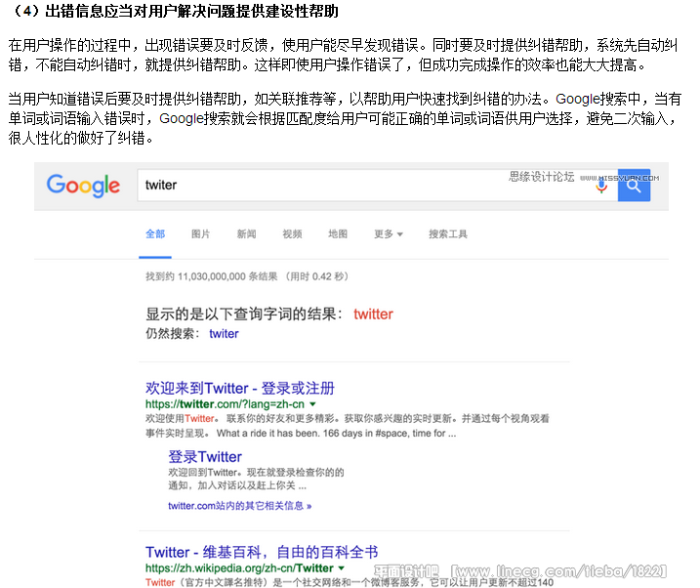This screenshot has width=700, height=588.
Task: Click the Google logo
Action: 83,186
